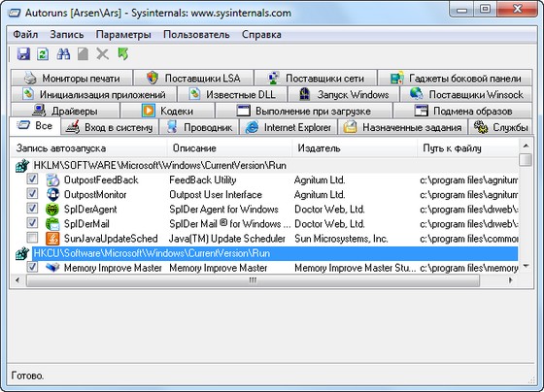Viewport: 544px width, 392px height.
Task: Click the Autoruns title bar app icon
Action: click(15, 13)
